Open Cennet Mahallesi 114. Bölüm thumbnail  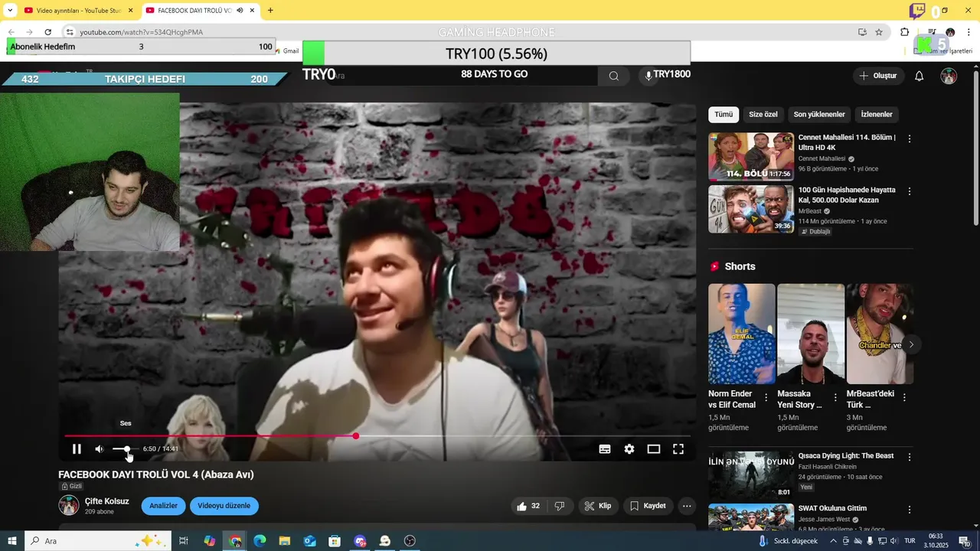751,156
